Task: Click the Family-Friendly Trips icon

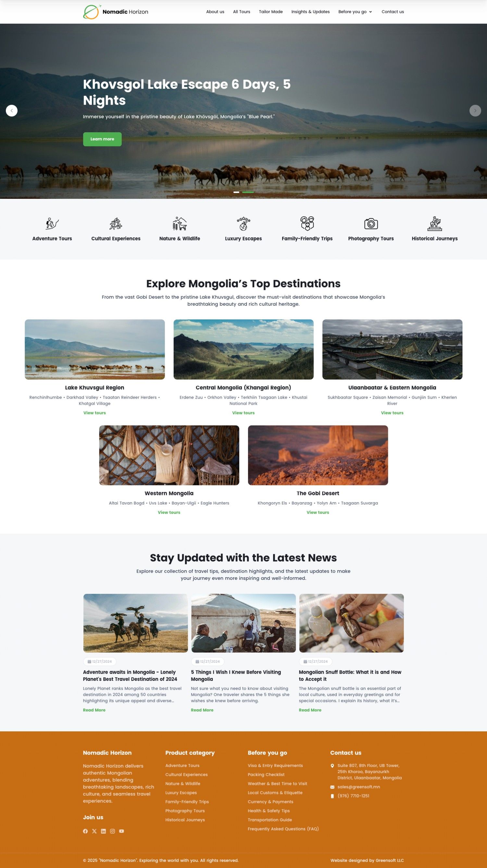Action: 307,224
